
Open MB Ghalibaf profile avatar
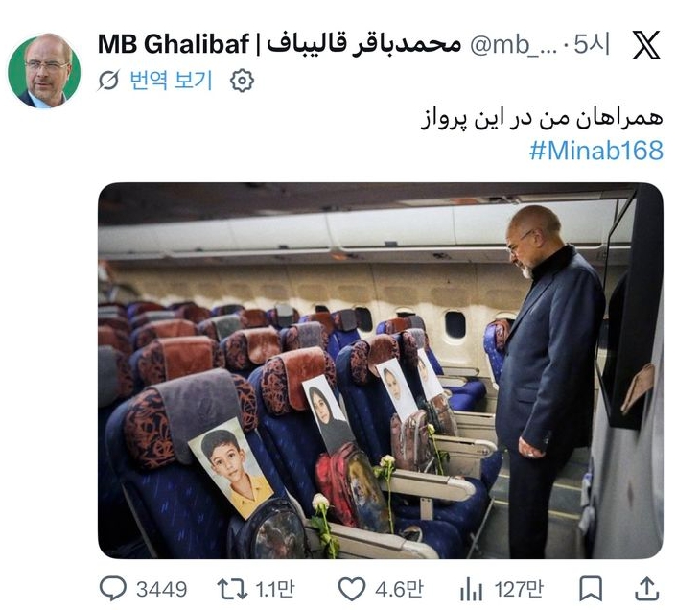click(x=44, y=71)
